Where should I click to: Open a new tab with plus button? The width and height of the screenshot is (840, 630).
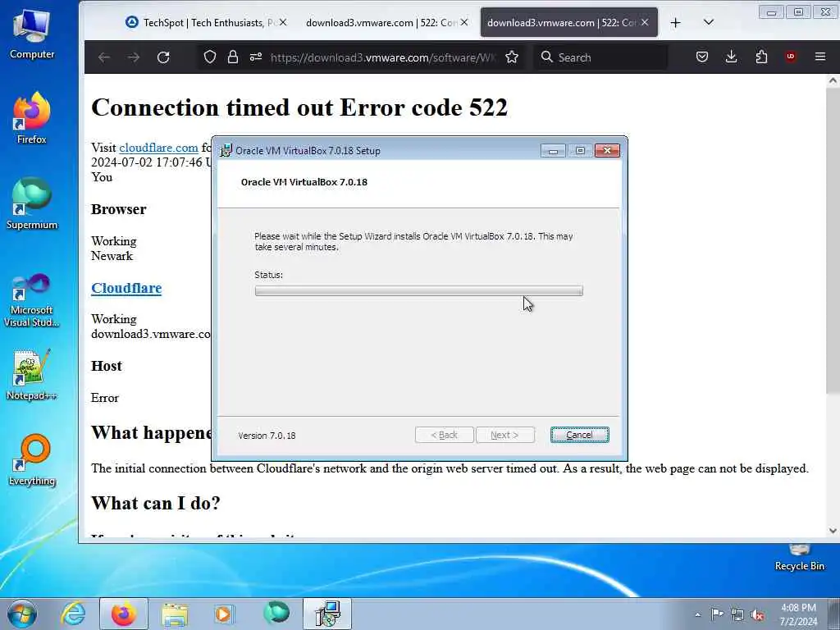676,22
